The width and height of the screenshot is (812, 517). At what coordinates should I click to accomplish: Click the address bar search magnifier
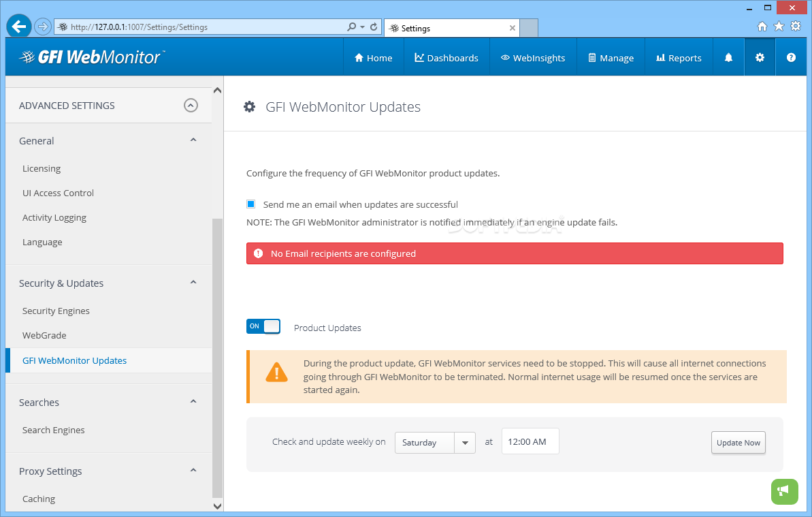click(x=352, y=27)
